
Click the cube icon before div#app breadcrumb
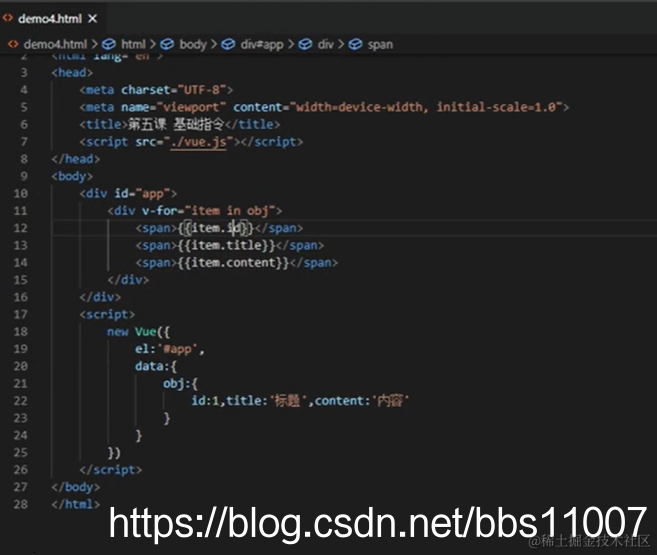[228, 44]
